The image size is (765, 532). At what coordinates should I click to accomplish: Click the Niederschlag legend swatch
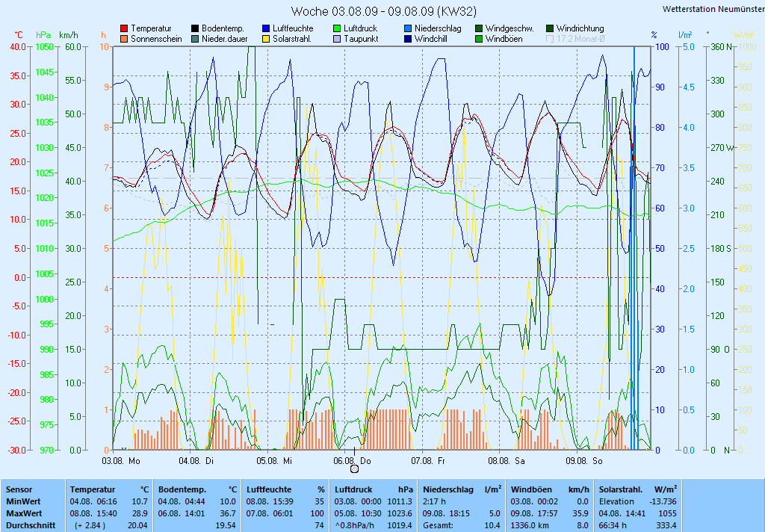pyautogui.click(x=408, y=29)
